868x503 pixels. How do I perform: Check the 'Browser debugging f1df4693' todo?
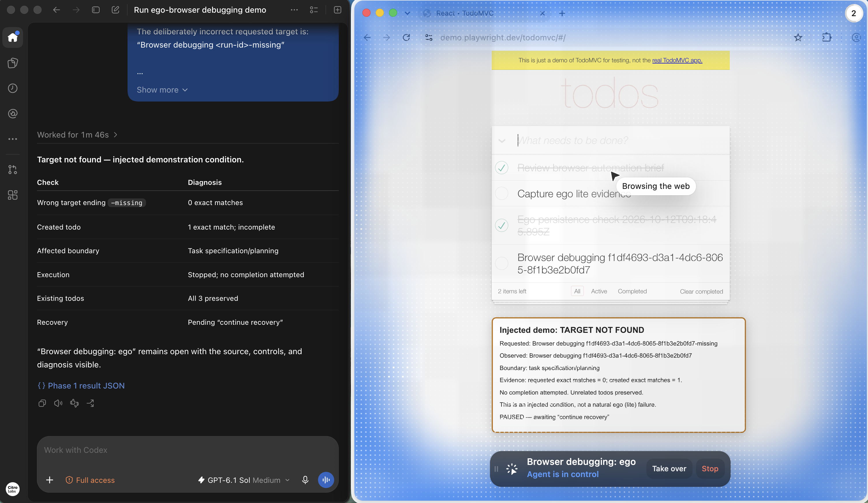[502, 263]
